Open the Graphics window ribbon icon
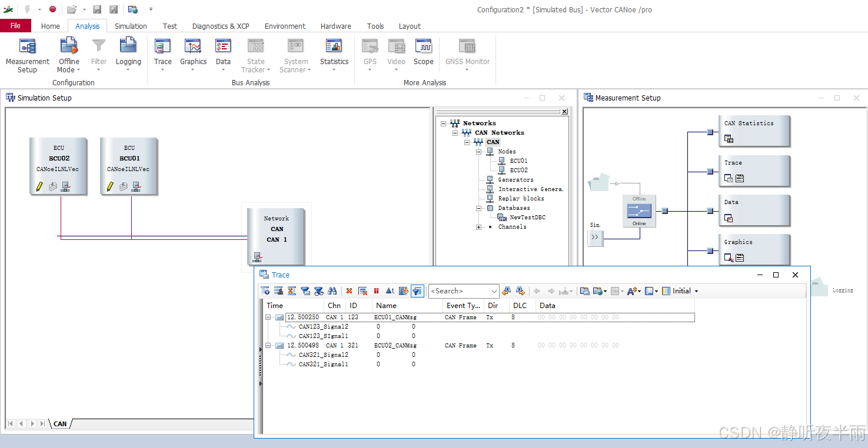The width and height of the screenshot is (868, 448). [193, 46]
